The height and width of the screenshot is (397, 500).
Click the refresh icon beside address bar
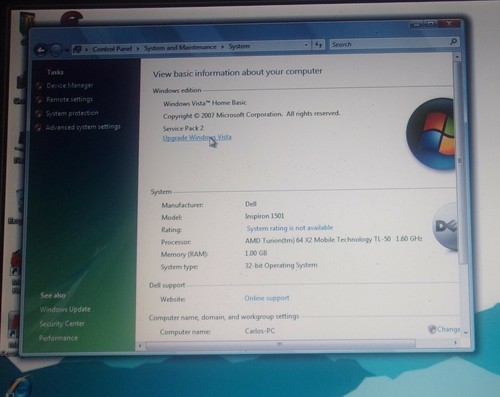coord(318,44)
